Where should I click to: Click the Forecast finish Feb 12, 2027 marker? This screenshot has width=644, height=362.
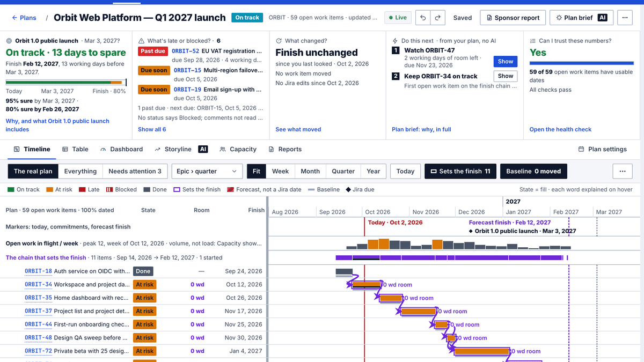510,223
